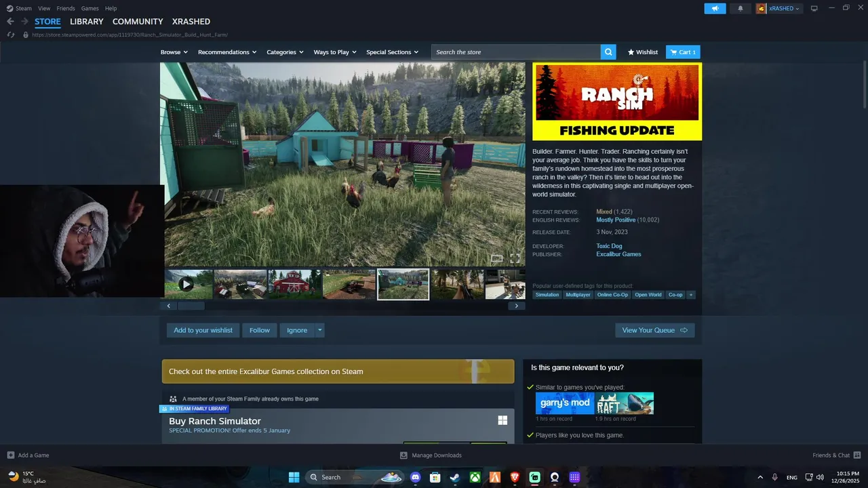Click the microphone tray icon
868x488 pixels.
click(774, 477)
